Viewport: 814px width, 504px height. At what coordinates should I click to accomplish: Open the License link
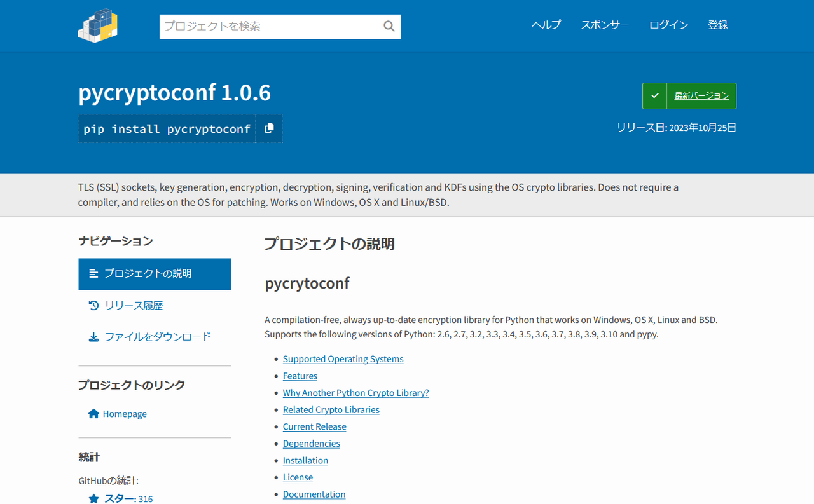(x=298, y=477)
